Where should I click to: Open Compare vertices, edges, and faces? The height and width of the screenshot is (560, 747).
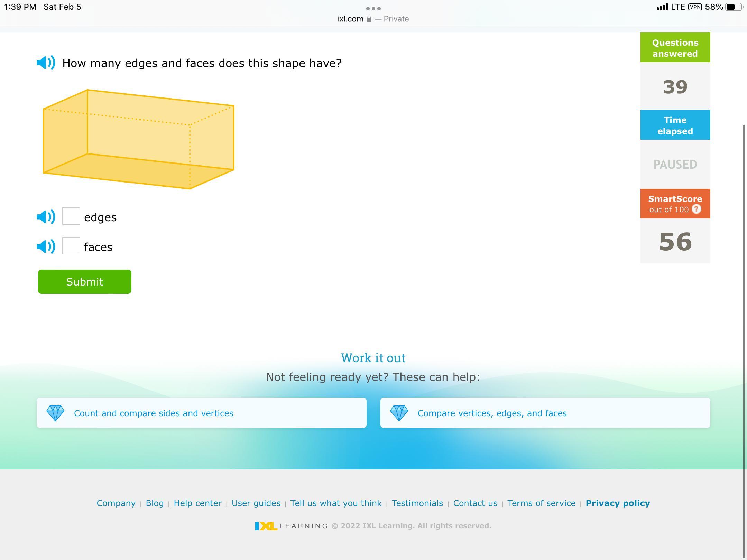(492, 413)
